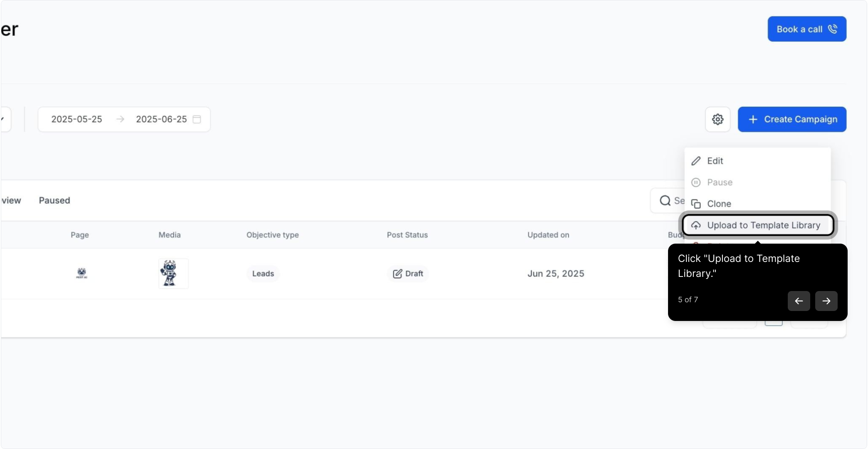Select Edit from the context menu
868x449 pixels.
coord(757,161)
